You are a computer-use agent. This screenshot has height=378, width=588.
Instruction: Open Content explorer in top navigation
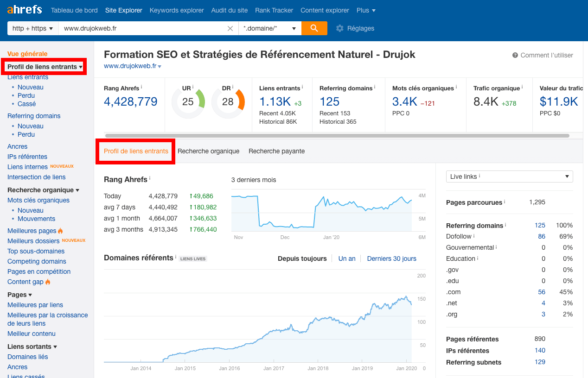pyautogui.click(x=325, y=10)
